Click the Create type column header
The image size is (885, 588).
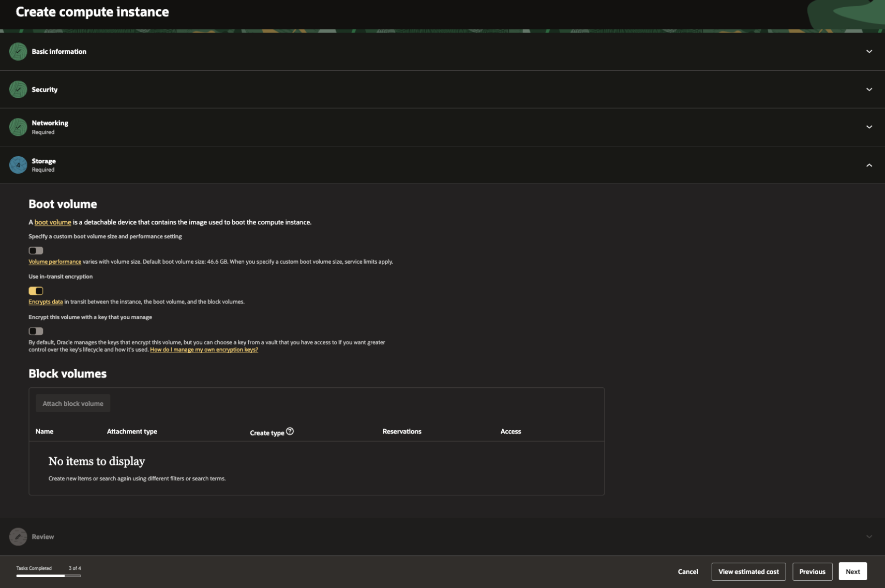point(267,433)
